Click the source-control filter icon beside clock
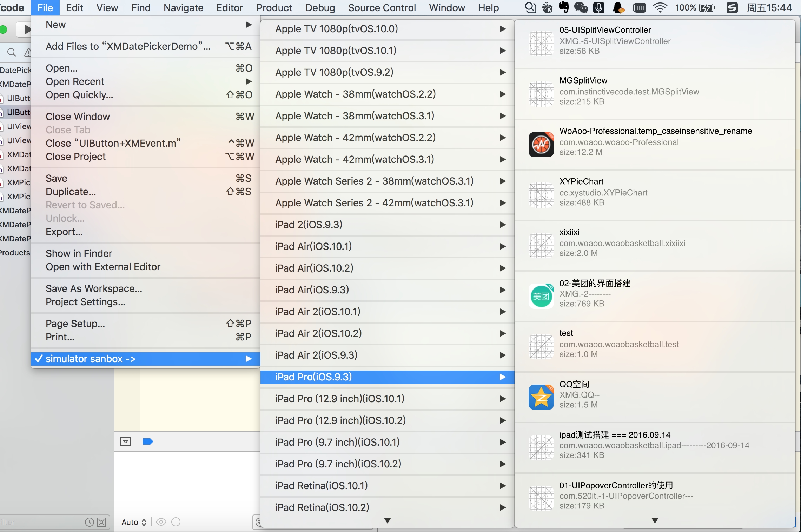The image size is (801, 532). 101,522
